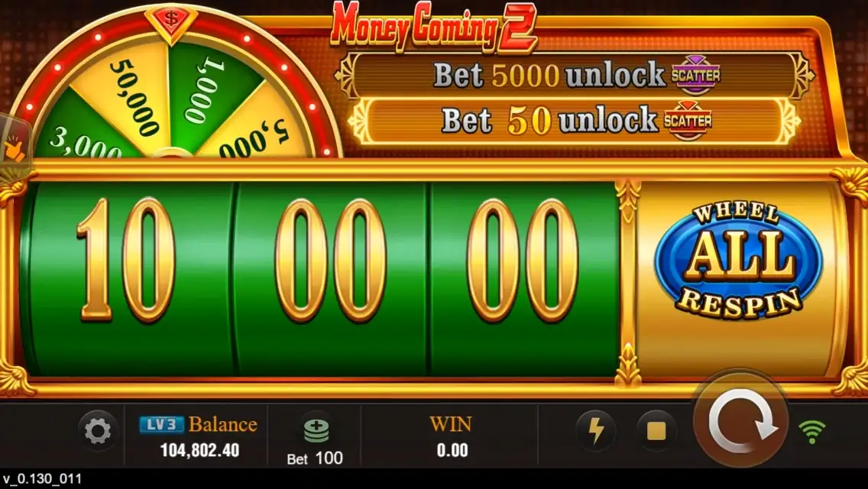Click the middle reel showing 00
Viewport: 868px width, 489px height.
click(331, 280)
